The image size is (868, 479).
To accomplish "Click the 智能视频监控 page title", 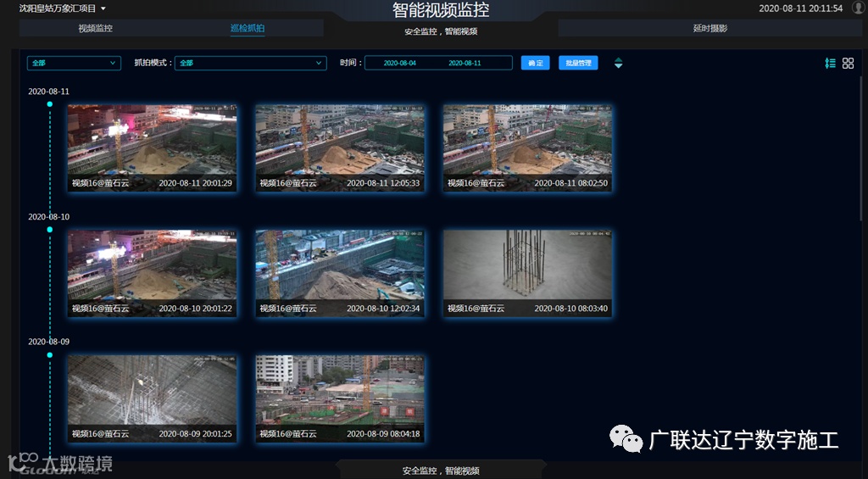I will (x=441, y=9).
